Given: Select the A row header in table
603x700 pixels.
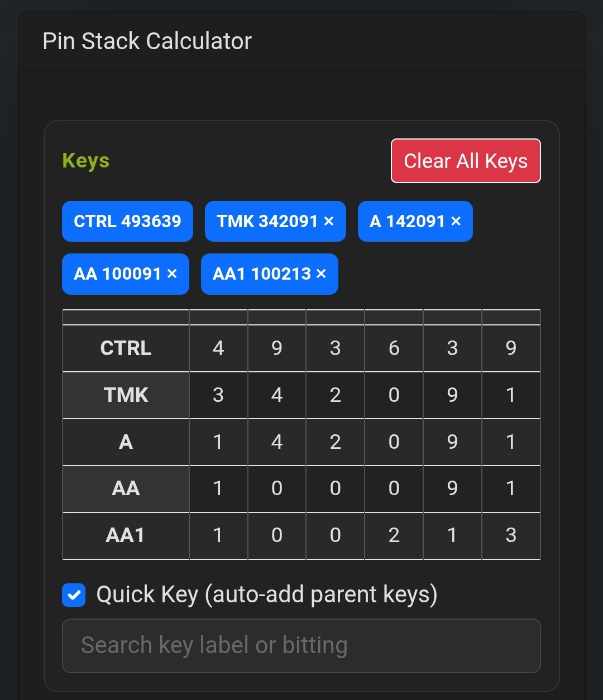Looking at the screenshot, I should pyautogui.click(x=126, y=442).
